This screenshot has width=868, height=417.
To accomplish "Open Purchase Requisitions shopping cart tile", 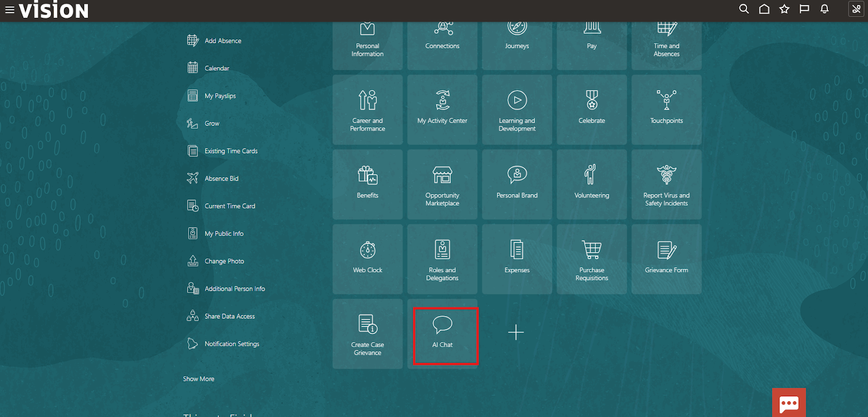I will tap(592, 259).
